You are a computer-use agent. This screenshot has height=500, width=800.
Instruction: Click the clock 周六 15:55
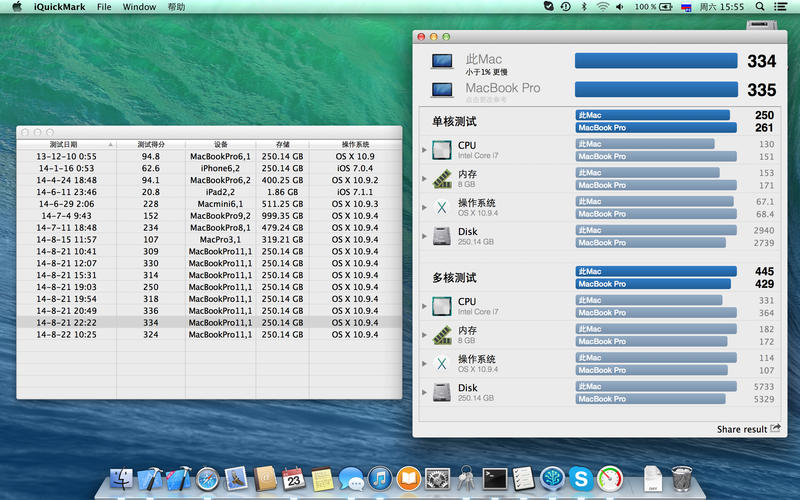coord(721,7)
